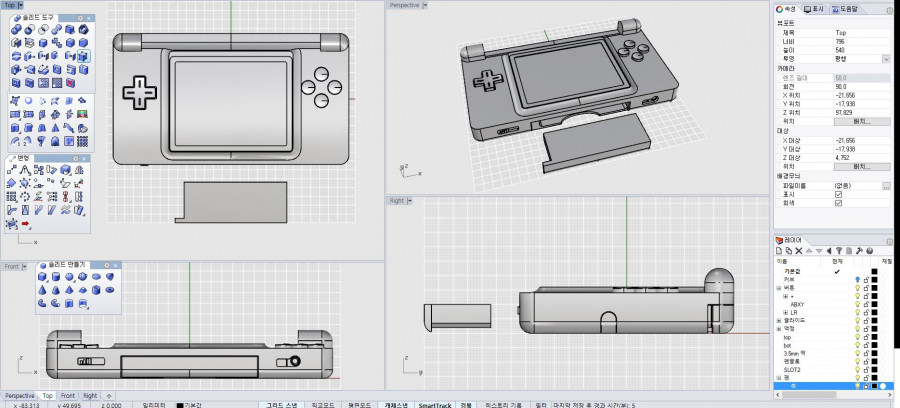Select the Move tool in 변형 palette

tap(11, 170)
